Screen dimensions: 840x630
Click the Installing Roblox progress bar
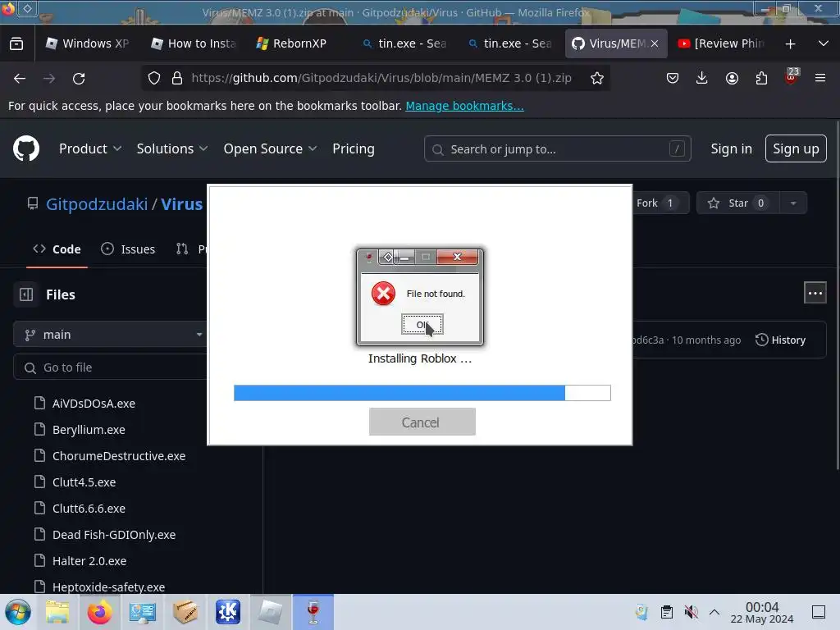pos(422,393)
